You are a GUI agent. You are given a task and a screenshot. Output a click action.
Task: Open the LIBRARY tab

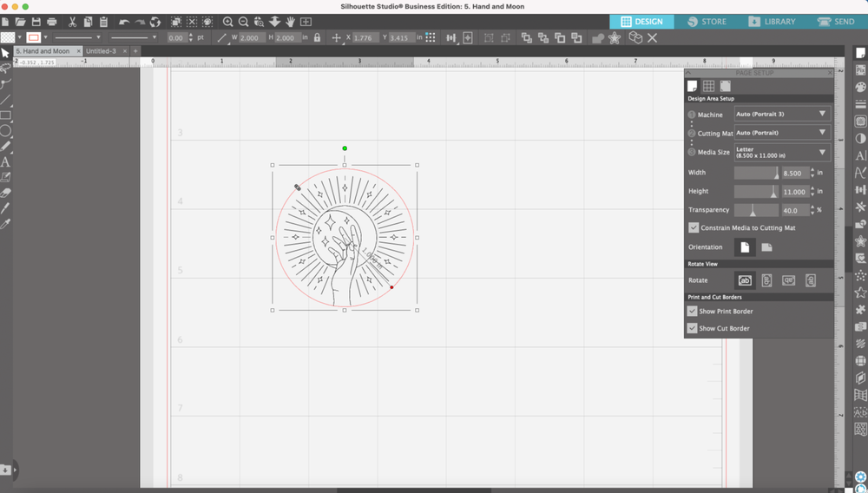tap(772, 22)
